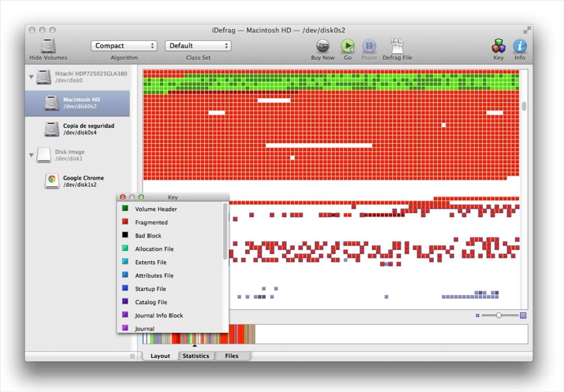Start defragmentation with the Go button
The width and height of the screenshot is (564, 392).
click(x=347, y=46)
